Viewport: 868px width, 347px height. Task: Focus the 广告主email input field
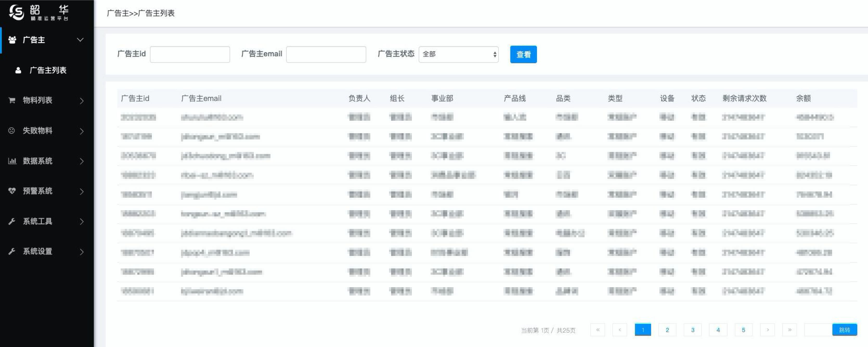[x=326, y=54]
